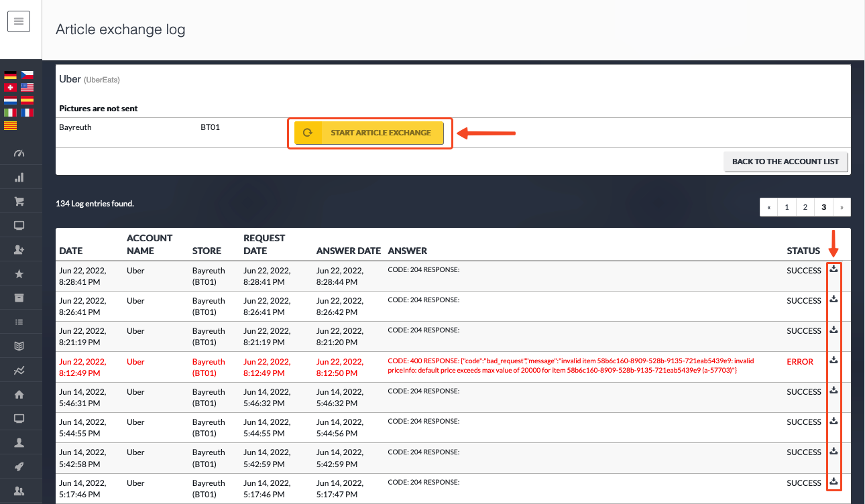Click the STATUS column header

803,251
